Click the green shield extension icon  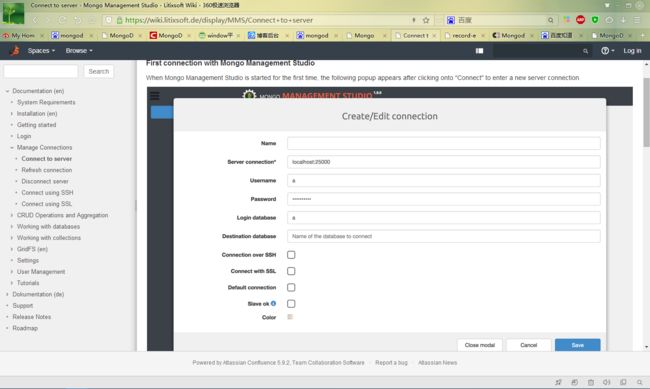pos(595,20)
